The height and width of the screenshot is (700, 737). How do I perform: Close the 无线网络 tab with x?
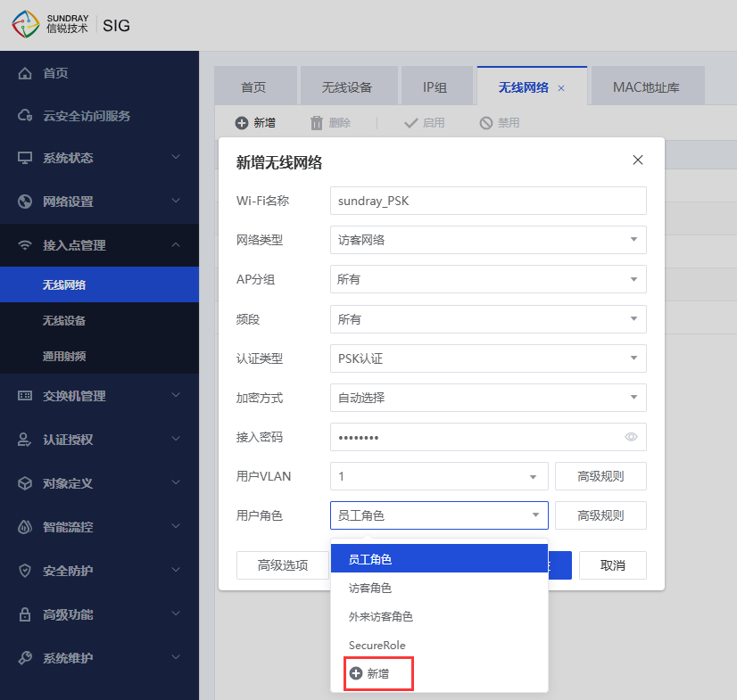(x=561, y=88)
